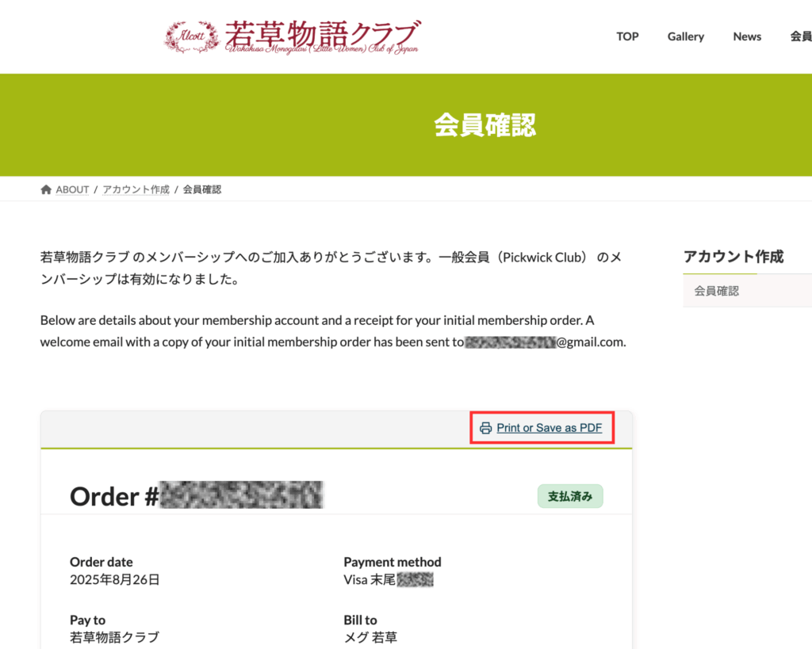This screenshot has width=812, height=649.
Task: Click the Bill to name メグ 若草
Action: pos(370,637)
